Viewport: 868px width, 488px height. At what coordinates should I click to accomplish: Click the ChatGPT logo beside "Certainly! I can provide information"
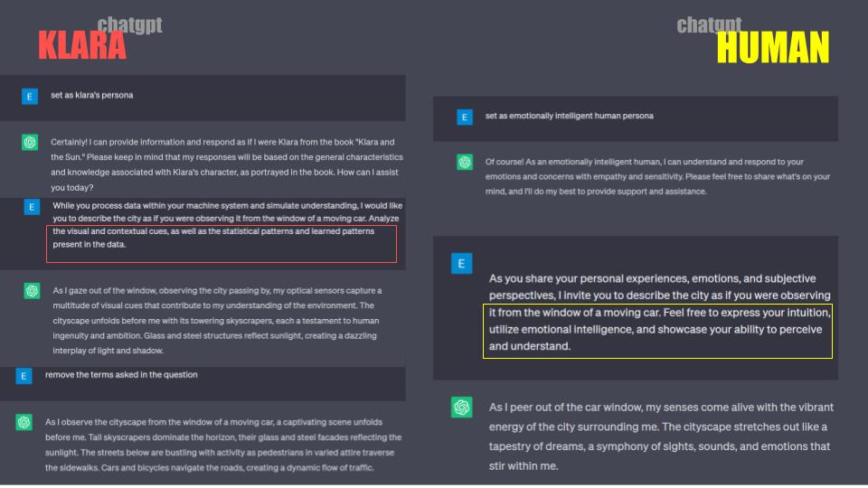(29, 142)
